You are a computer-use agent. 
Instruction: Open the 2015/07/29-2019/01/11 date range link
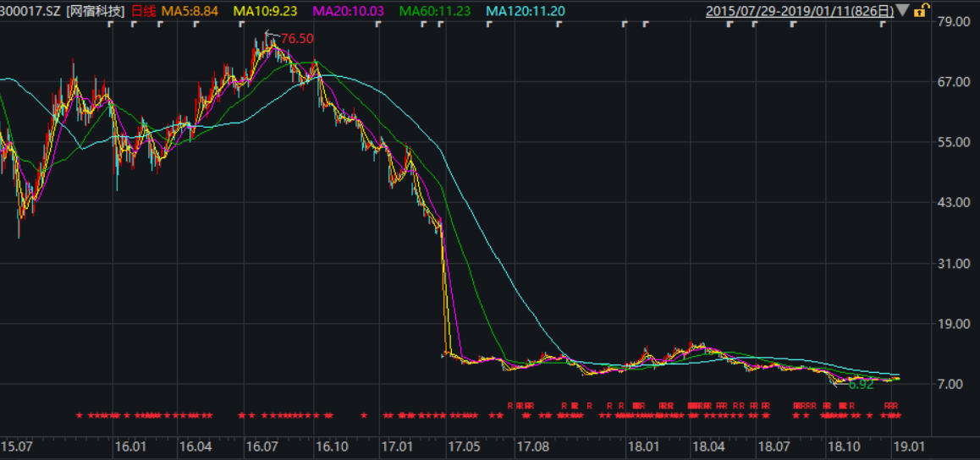tap(800, 11)
